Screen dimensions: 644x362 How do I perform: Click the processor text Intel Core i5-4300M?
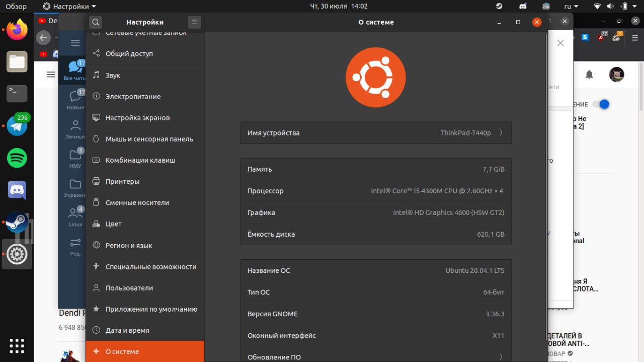coord(437,191)
